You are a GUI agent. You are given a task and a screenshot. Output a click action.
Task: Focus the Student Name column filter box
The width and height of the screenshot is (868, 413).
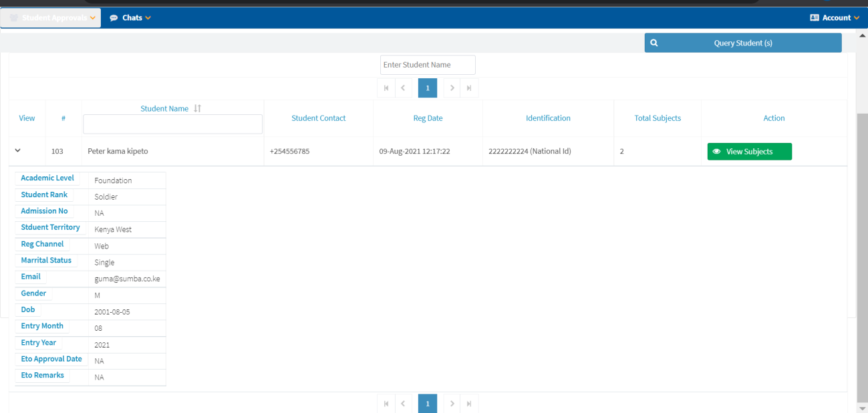click(172, 124)
